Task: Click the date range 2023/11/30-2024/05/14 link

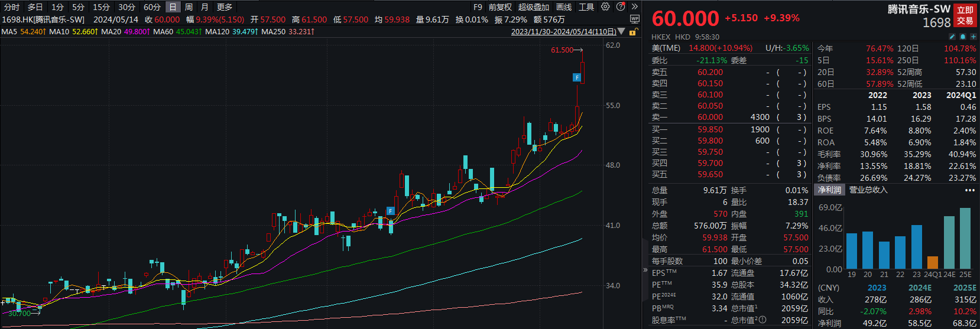Action: point(563,31)
